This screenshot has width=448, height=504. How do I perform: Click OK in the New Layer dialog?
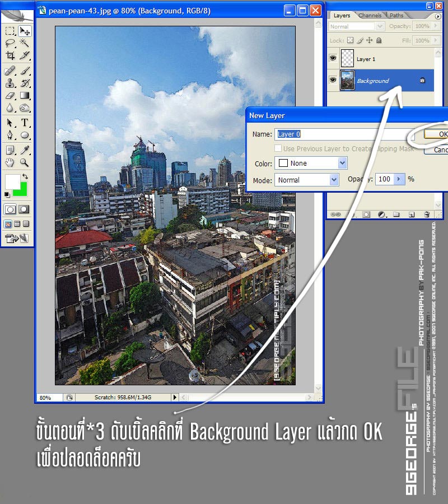(436, 134)
